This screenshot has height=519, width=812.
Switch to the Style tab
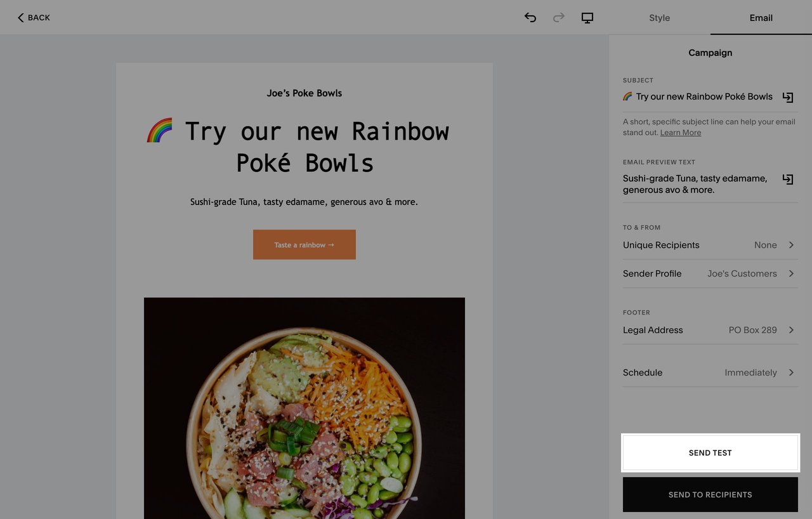pos(659,18)
